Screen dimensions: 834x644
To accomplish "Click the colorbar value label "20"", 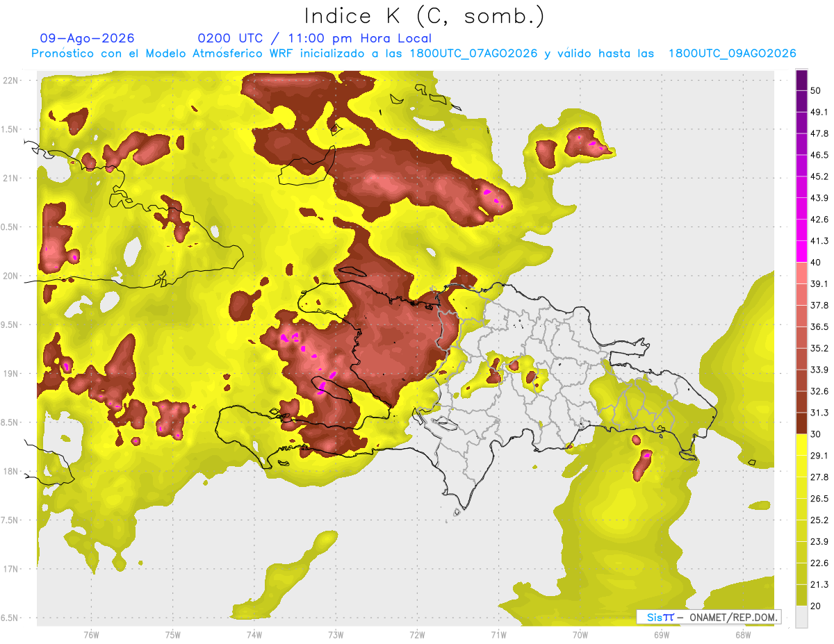I will tap(816, 605).
